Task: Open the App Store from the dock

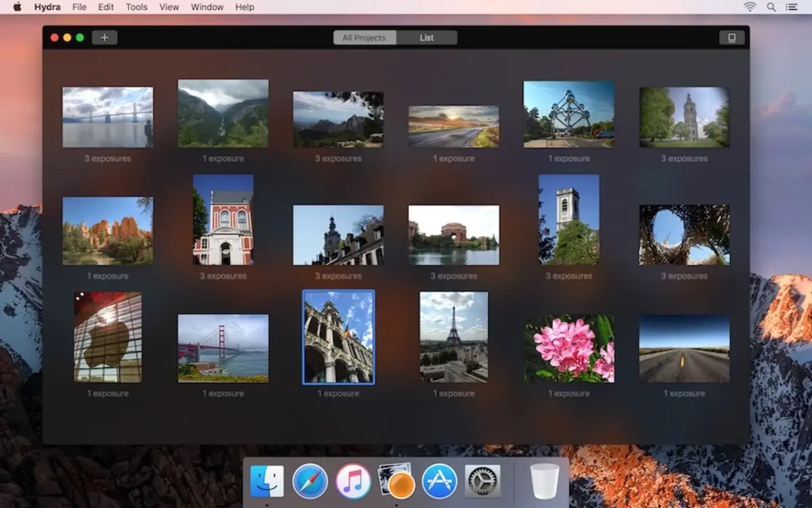Action: [439, 481]
